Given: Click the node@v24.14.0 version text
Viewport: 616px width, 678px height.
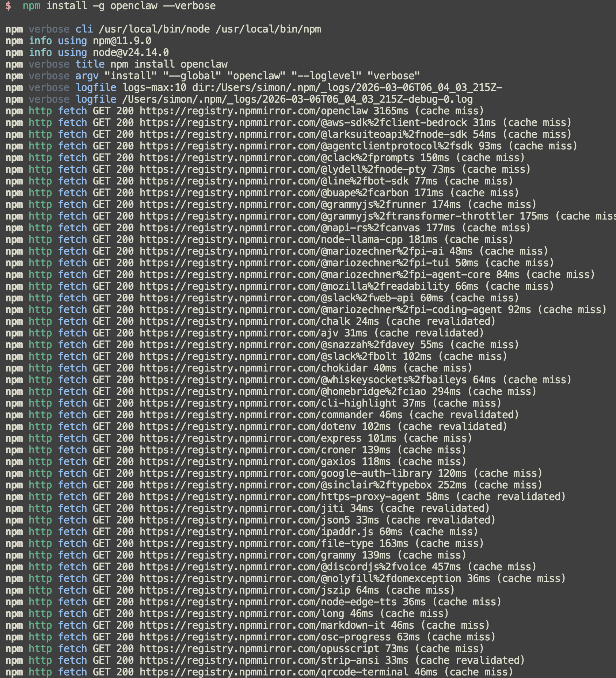Looking at the screenshot, I should pos(131,53).
